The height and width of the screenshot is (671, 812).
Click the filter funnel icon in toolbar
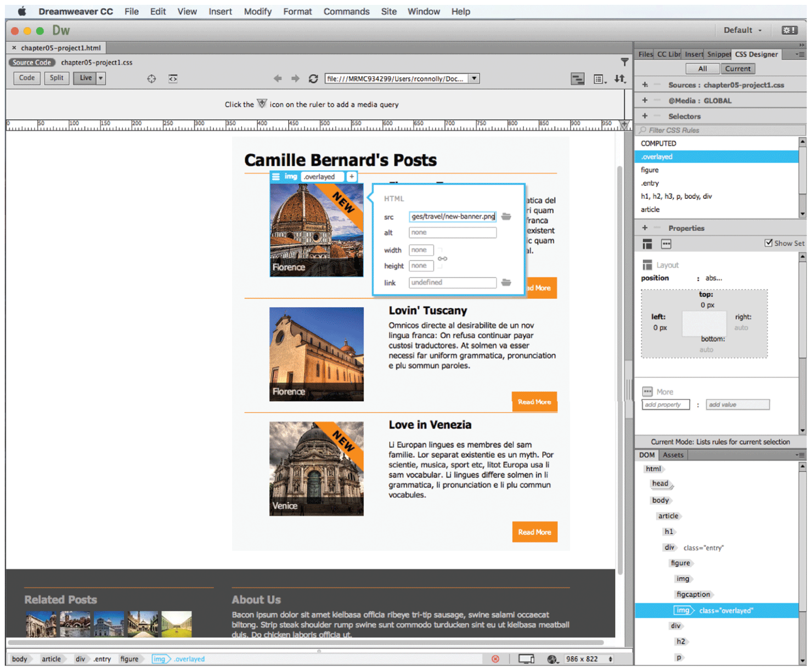[x=624, y=62]
